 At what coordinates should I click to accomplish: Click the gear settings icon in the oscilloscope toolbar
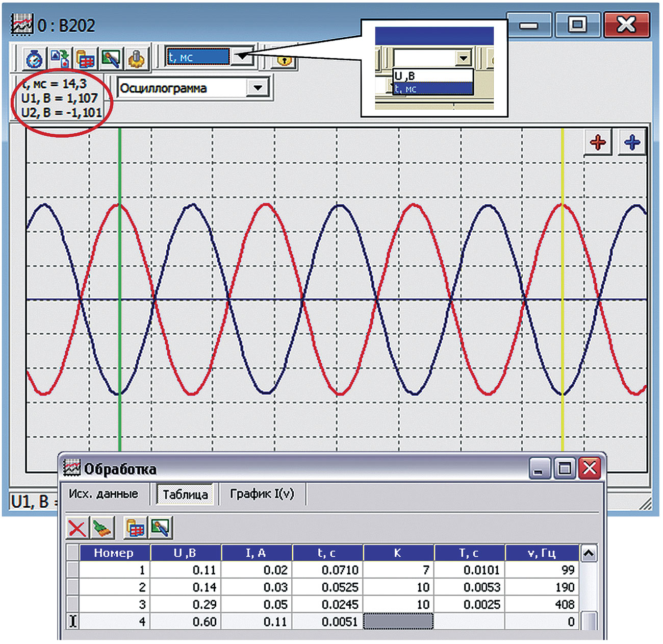pos(136,59)
